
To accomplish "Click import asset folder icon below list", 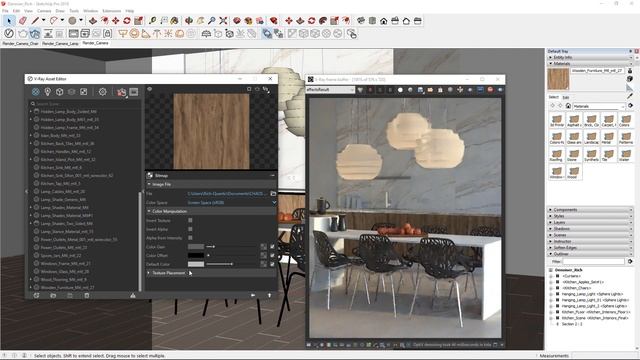I will [x=53, y=295].
